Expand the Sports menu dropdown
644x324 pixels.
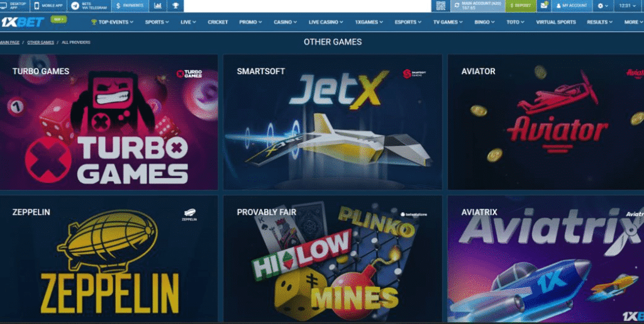tap(157, 22)
